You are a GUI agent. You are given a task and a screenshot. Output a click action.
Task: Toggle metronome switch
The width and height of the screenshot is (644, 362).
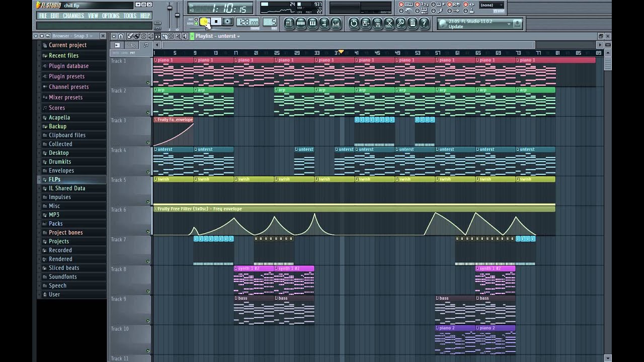click(x=401, y=11)
